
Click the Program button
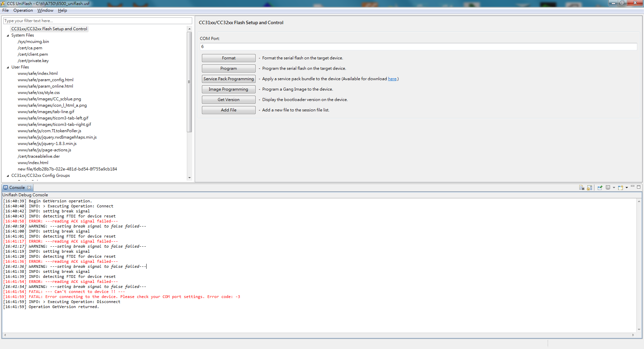click(229, 68)
